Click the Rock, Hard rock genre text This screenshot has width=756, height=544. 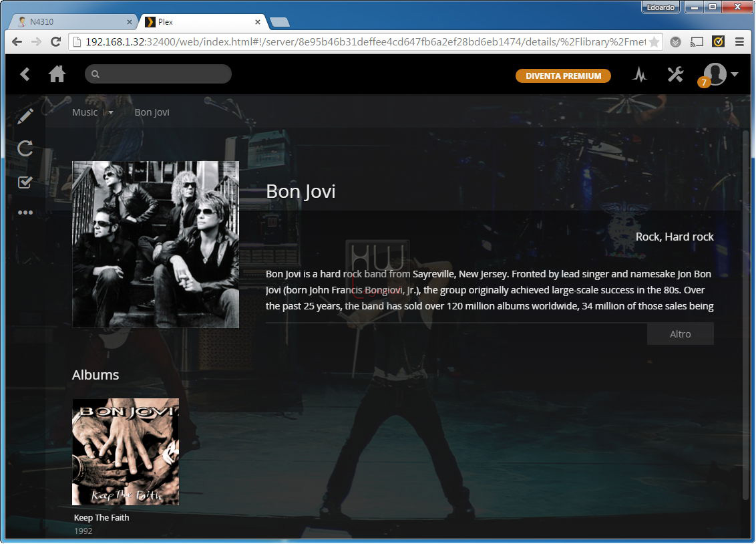675,237
